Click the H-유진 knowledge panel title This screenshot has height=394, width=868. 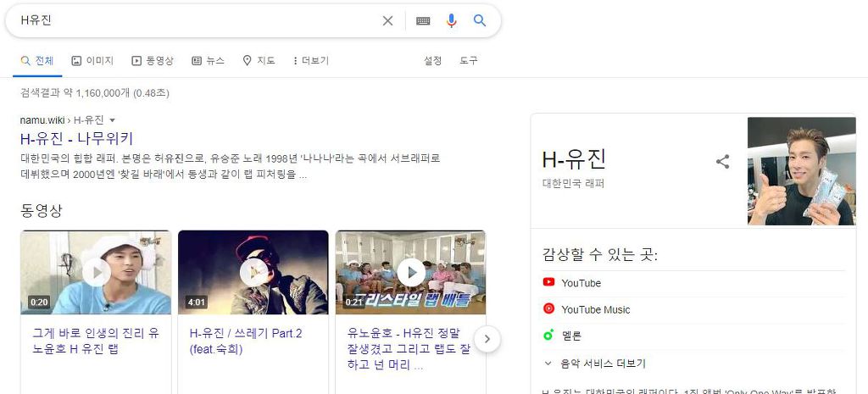[574, 159]
